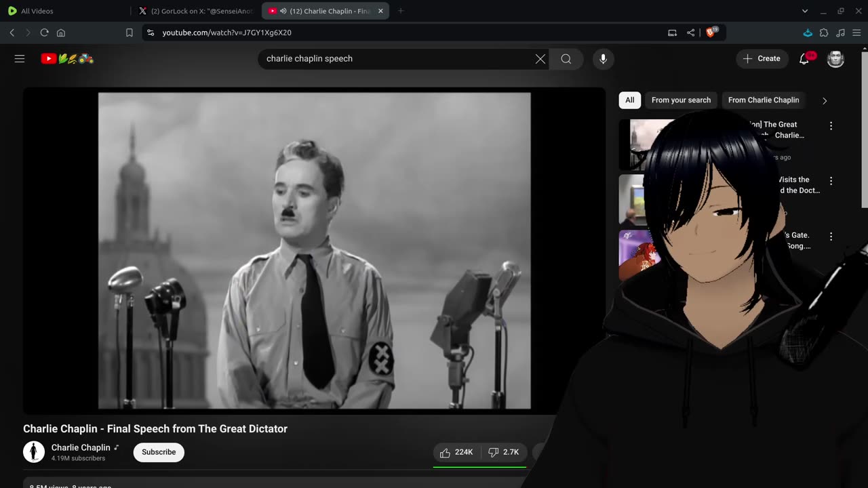The width and height of the screenshot is (868, 488).
Task: Open the first recommended video thumbnail
Action: pyautogui.click(x=647, y=144)
